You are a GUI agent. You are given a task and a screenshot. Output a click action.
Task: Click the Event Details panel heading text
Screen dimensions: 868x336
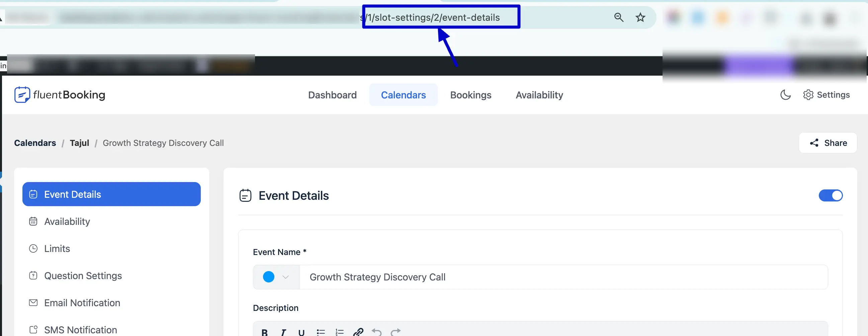293,195
